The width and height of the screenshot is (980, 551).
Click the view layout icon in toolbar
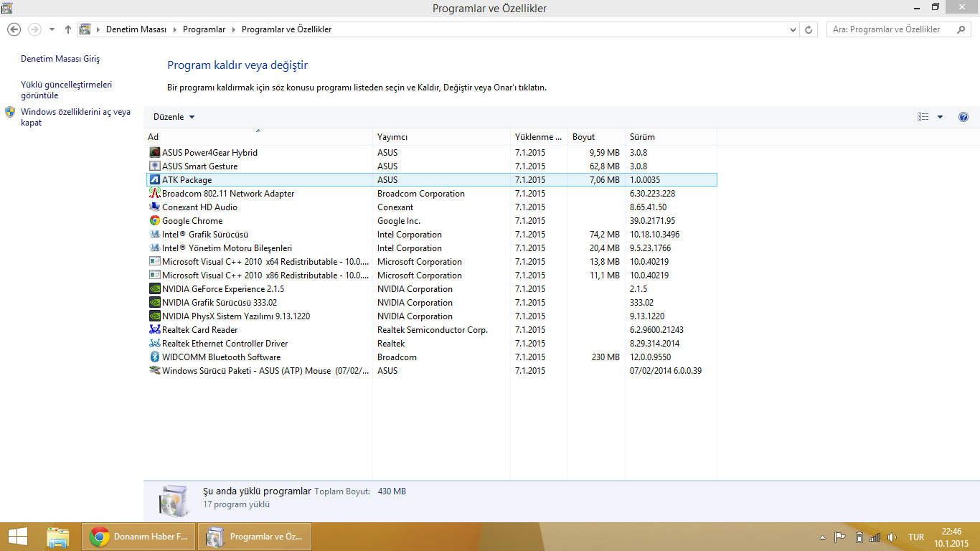pos(923,117)
